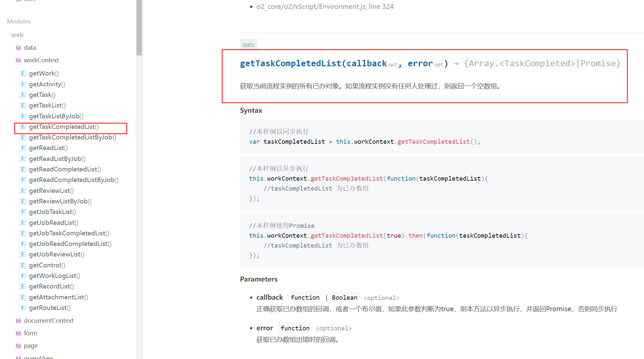Click getTaskCompletedList method heading
The width and height of the screenshot is (644, 359).
pyautogui.click(x=290, y=63)
